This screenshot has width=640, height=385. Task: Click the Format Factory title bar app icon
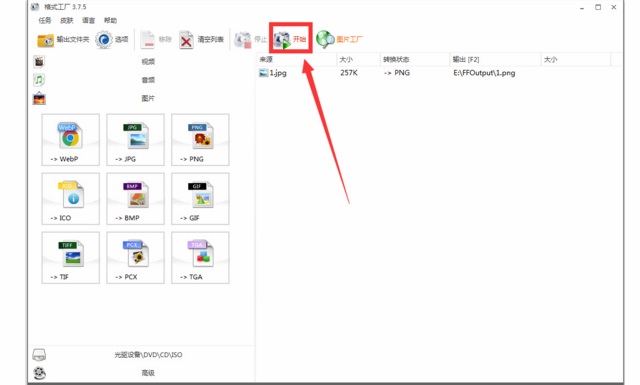[x=35, y=7]
